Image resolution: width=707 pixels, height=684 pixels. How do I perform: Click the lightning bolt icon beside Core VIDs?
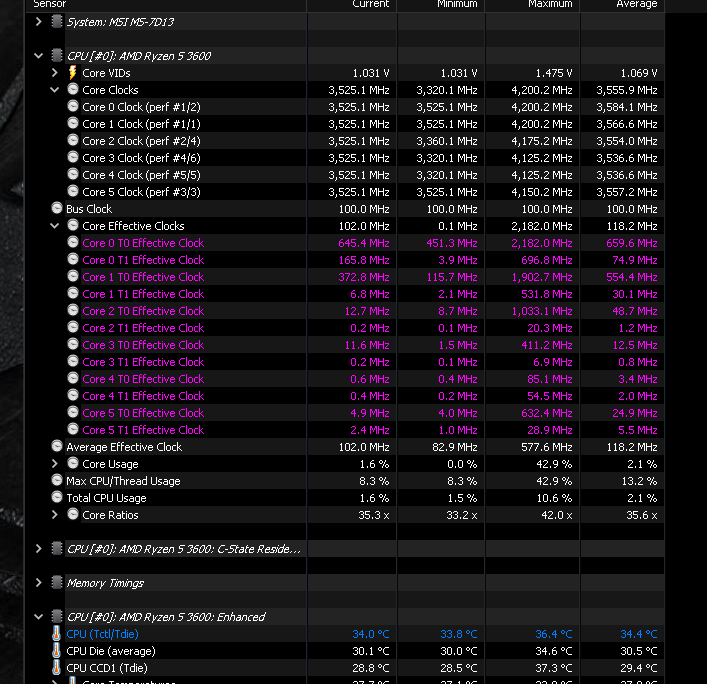pos(73,73)
